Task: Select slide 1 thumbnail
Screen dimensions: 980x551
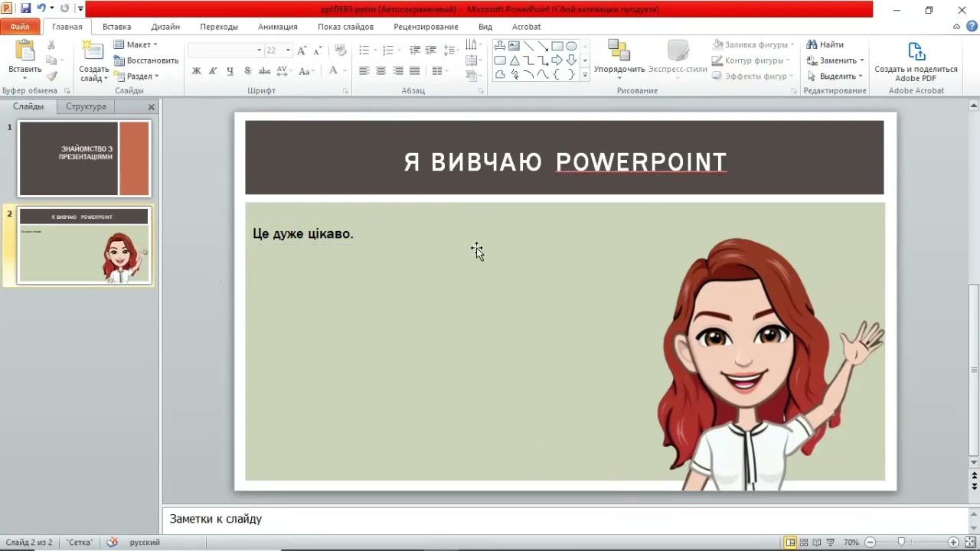Action: pos(84,158)
